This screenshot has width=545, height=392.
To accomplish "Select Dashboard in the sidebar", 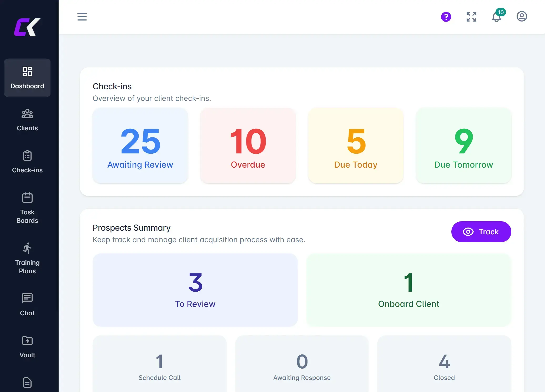I will 27,78.
